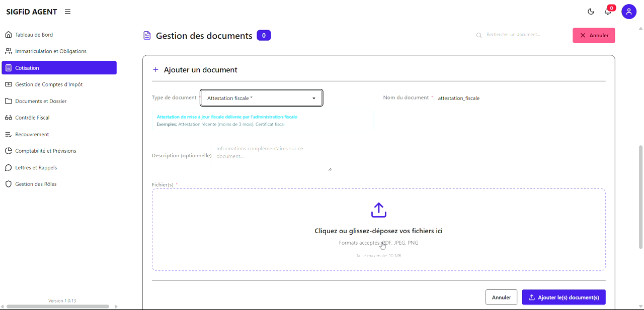Open the user profile avatar menu
Image resolution: width=644 pixels, height=310 pixels.
[629, 11]
